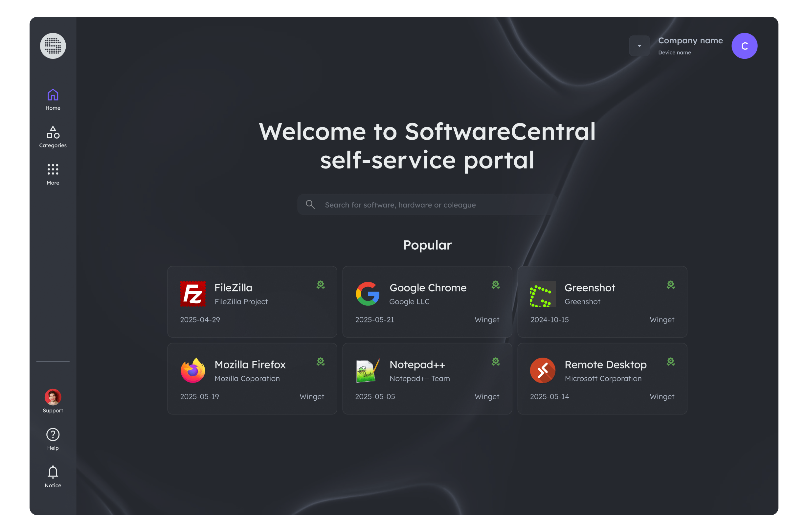Open the Support avatar in sidebar

point(53,397)
